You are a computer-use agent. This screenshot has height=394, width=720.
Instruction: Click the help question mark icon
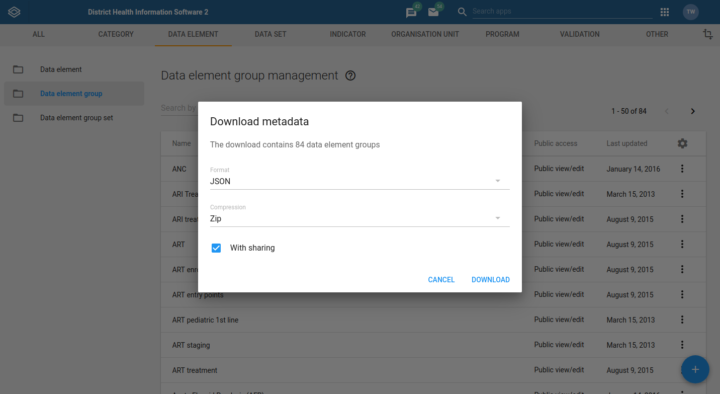coord(350,75)
